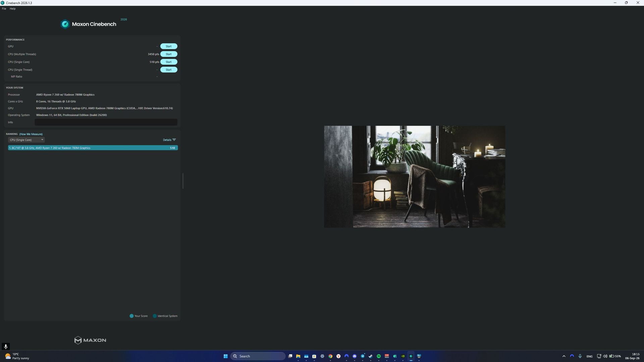Screen dimensions: 644x362
Task: Open Yandex Browser from taskbar
Action: pos(338,356)
